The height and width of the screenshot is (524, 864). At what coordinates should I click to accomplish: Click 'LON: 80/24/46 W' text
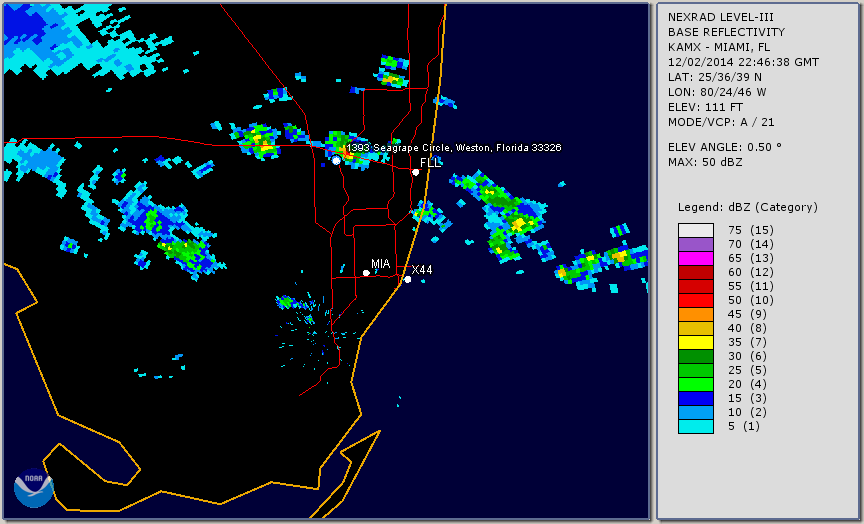717,92
